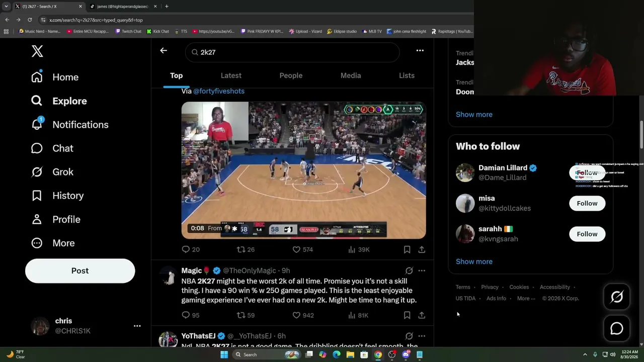Go back with the search page arrow
Image resolution: width=644 pixels, height=362 pixels.
click(x=164, y=50)
